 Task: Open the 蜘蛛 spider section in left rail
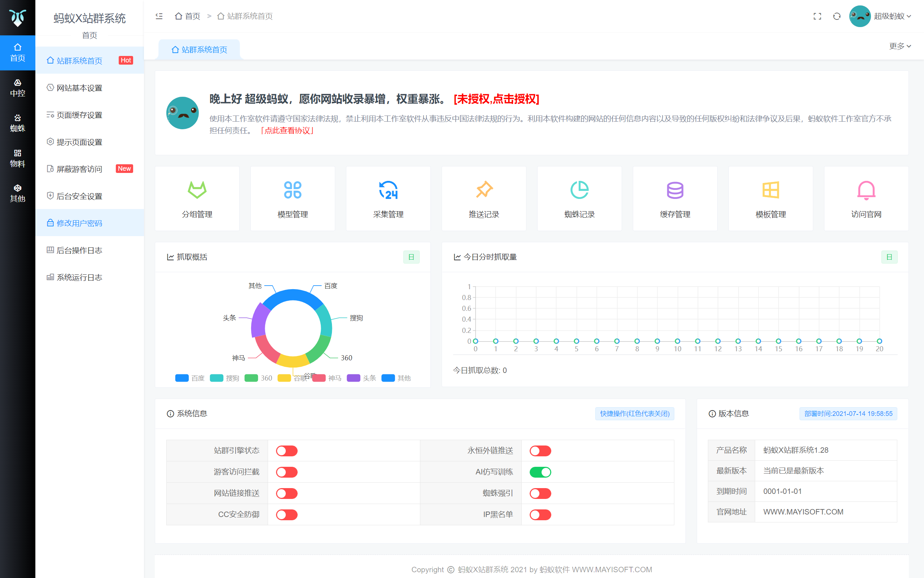pyautogui.click(x=18, y=123)
